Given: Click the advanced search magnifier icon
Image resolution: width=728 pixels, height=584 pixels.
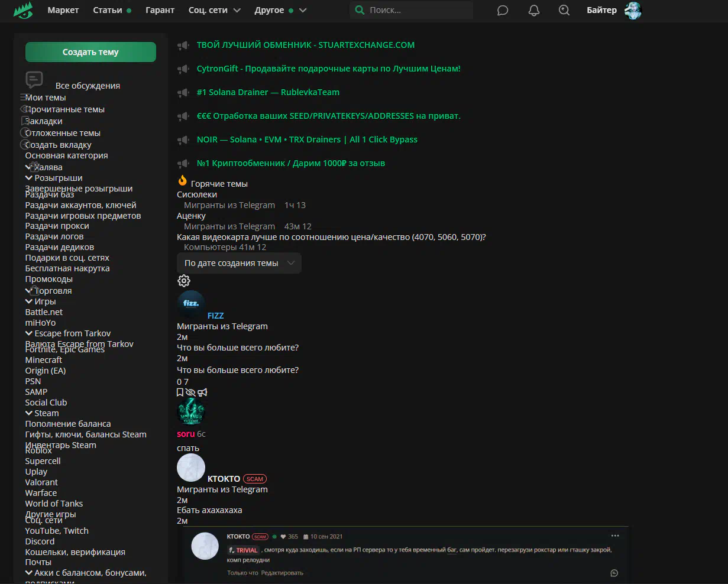Looking at the screenshot, I should point(564,11).
